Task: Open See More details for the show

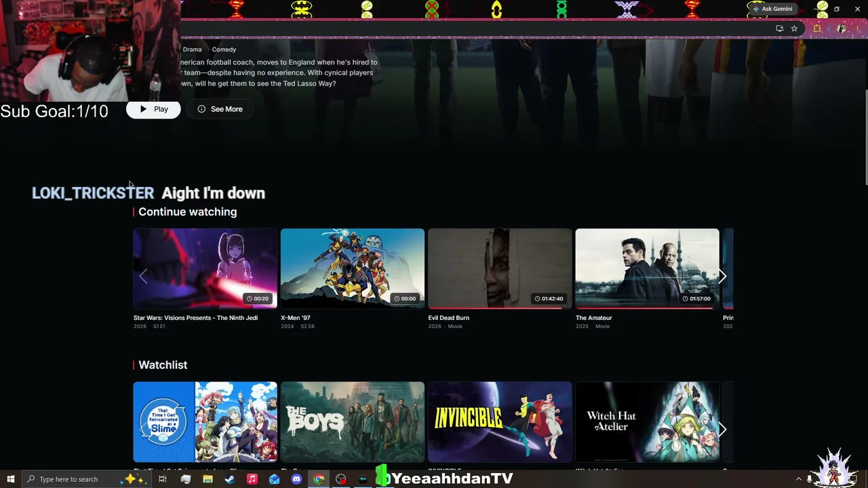Action: click(x=220, y=109)
